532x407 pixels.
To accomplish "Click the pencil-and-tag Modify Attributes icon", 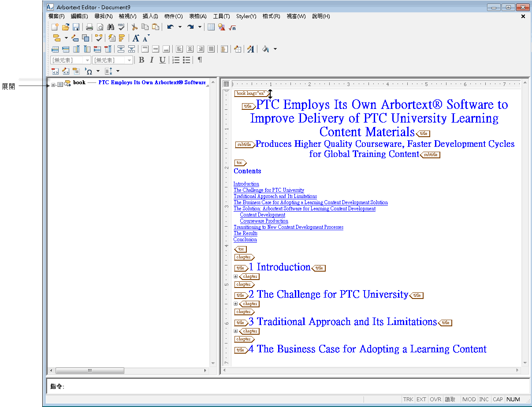I will [75, 38].
